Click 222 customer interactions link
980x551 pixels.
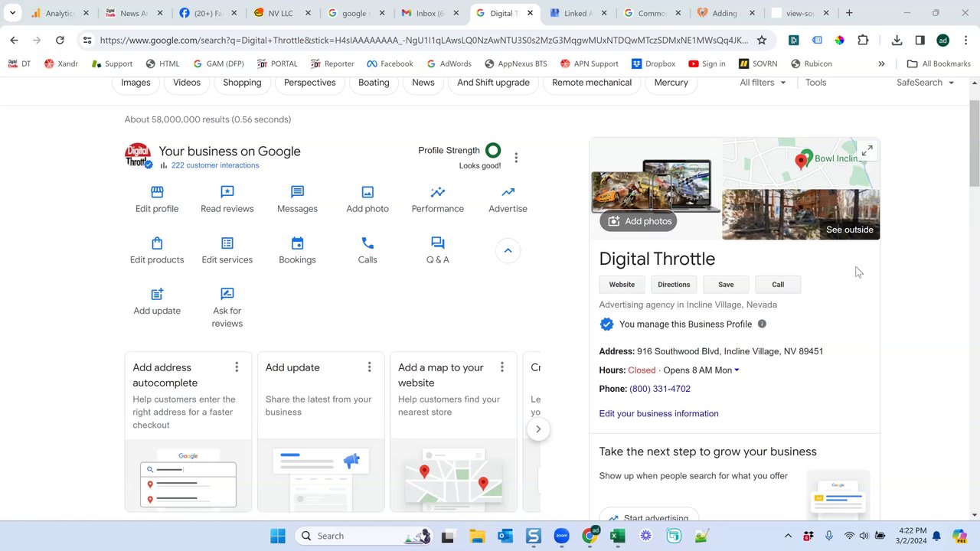click(215, 165)
